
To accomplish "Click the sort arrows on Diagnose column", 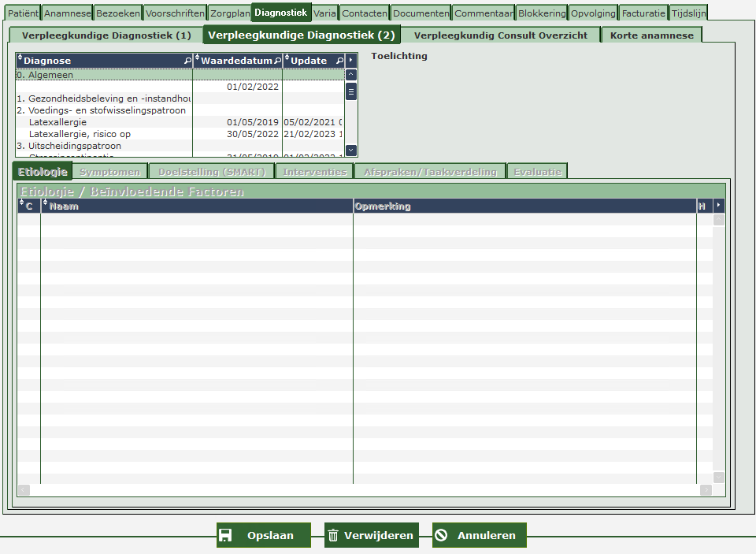I will pyautogui.click(x=20, y=60).
